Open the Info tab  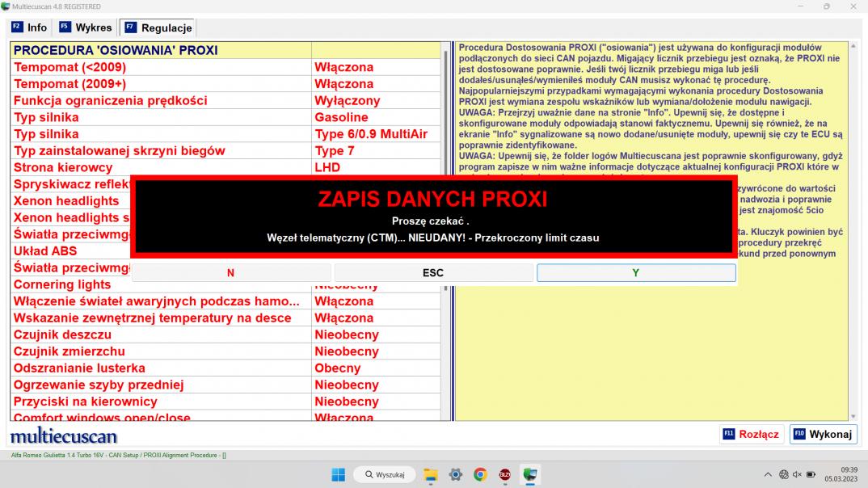(x=29, y=27)
